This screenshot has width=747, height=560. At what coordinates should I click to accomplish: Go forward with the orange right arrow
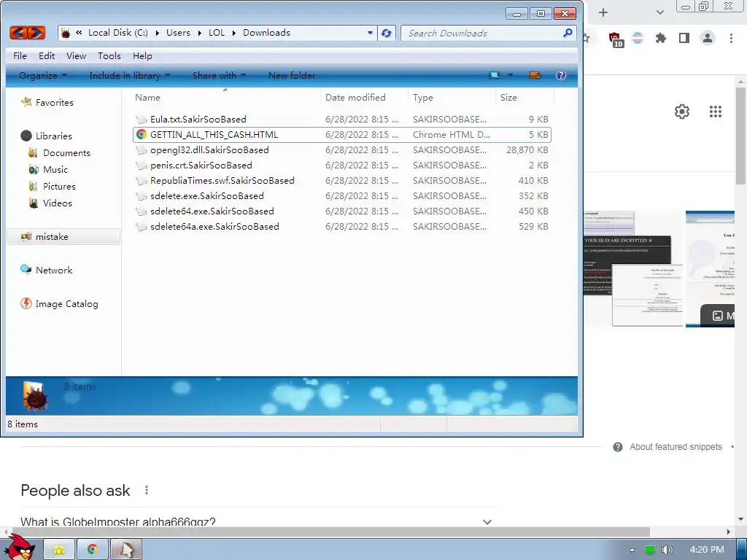click(36, 32)
